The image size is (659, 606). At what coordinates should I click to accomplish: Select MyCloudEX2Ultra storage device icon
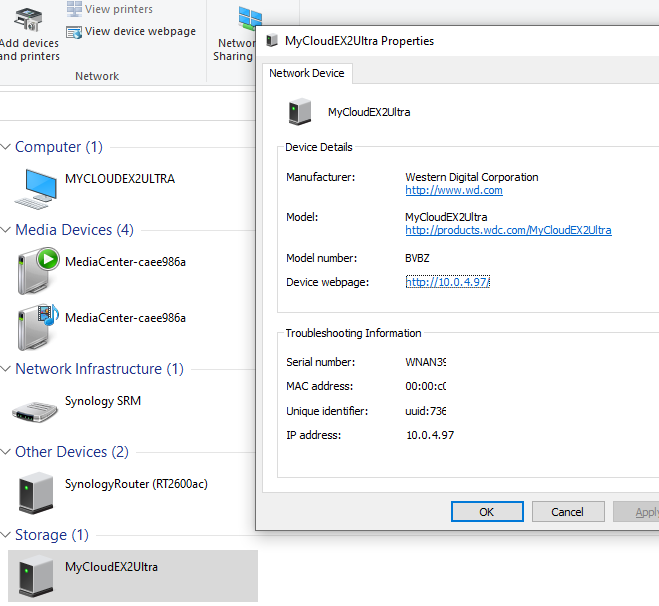pos(36,576)
